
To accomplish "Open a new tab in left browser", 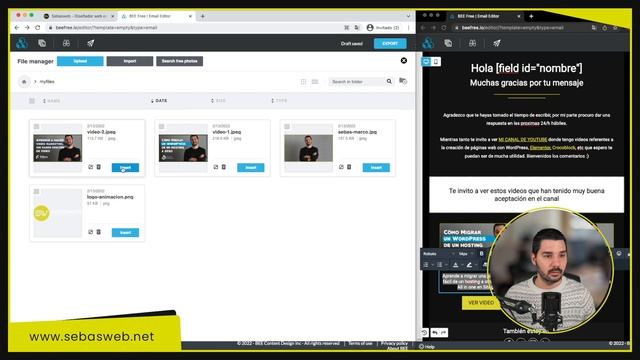I will coord(202,16).
